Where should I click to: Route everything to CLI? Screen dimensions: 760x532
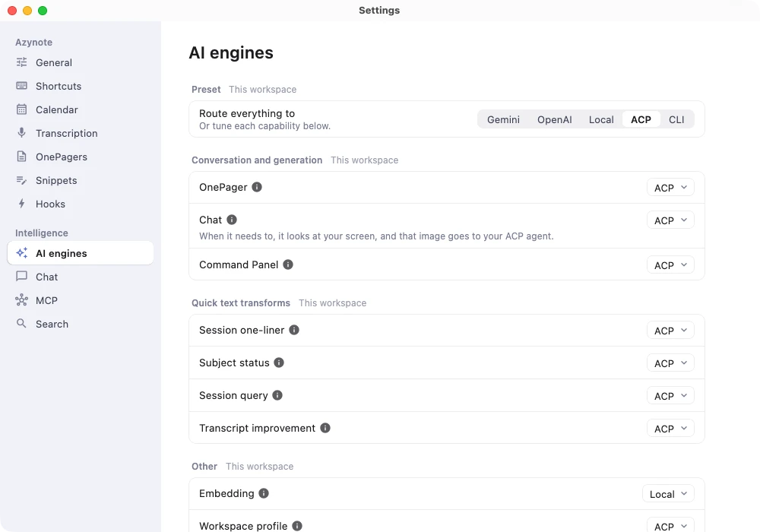tap(676, 119)
